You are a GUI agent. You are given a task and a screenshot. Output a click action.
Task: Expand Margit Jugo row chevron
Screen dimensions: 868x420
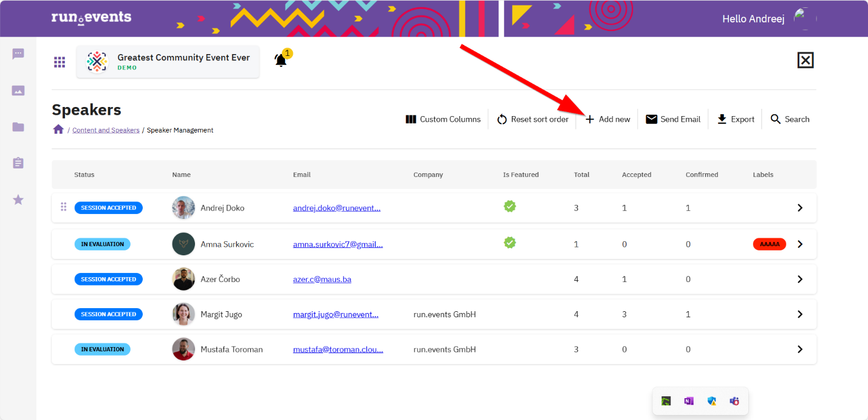(x=800, y=314)
